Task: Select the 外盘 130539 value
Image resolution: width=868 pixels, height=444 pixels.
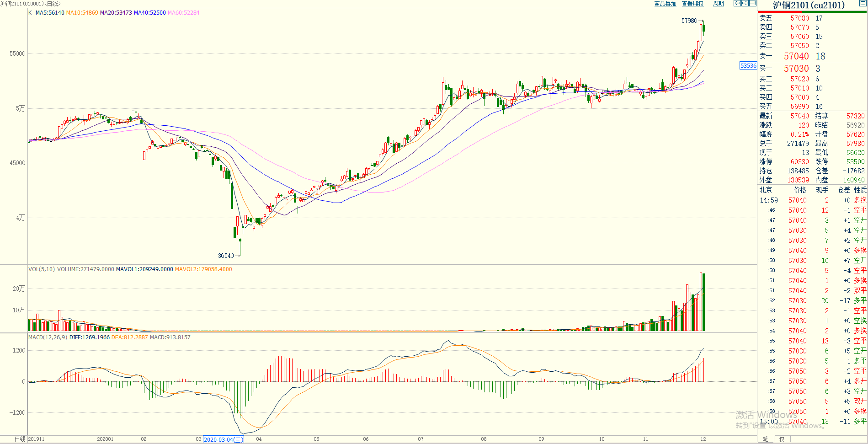Action: point(798,180)
